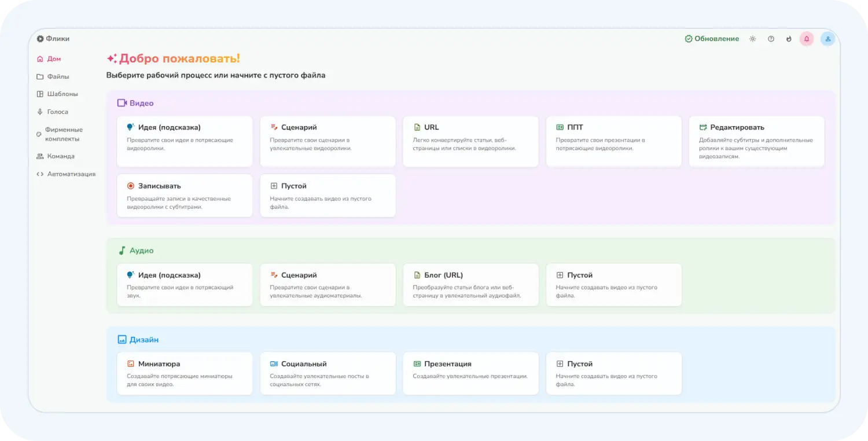Viewport: 868px width, 441px height.
Task: Select the ППТ video workflow card
Action: (613, 142)
